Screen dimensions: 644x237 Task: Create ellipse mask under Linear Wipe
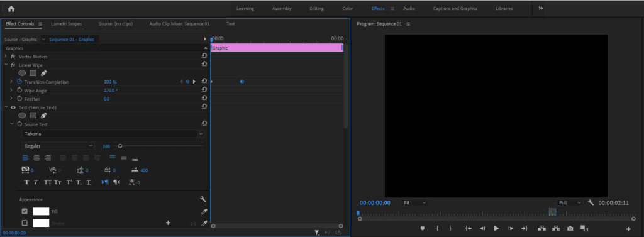[x=22, y=73]
